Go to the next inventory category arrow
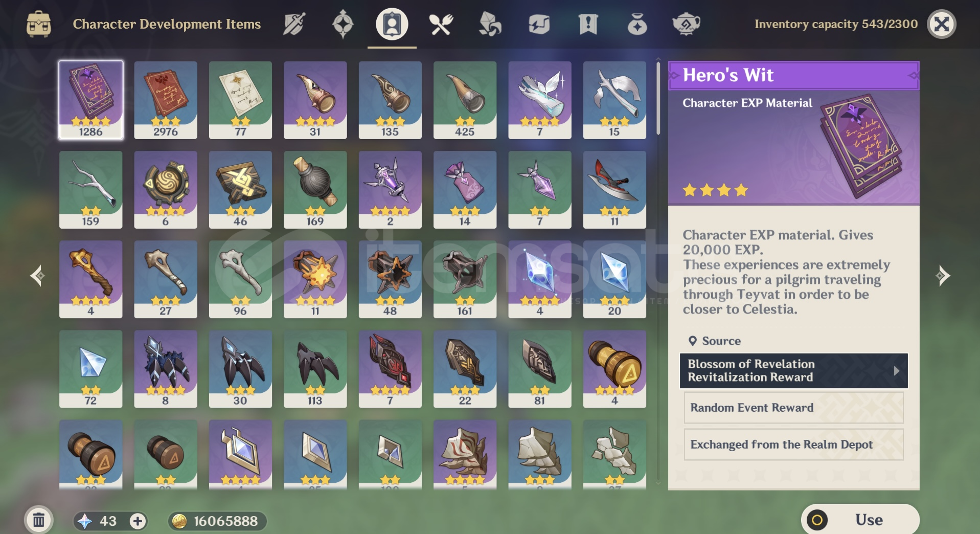The height and width of the screenshot is (534, 980). click(x=943, y=276)
